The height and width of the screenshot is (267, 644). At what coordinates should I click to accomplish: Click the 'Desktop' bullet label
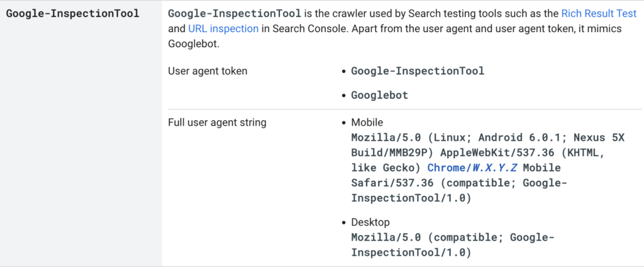click(370, 222)
